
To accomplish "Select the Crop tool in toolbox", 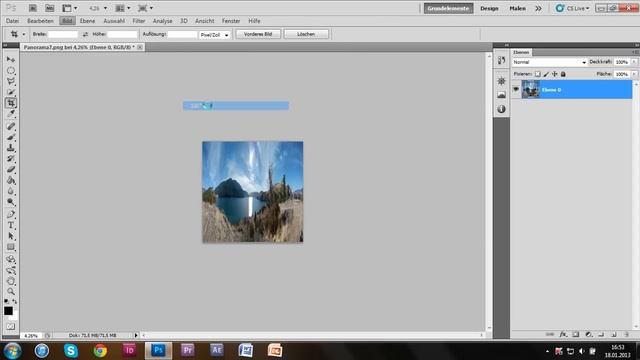I will coord(11,103).
